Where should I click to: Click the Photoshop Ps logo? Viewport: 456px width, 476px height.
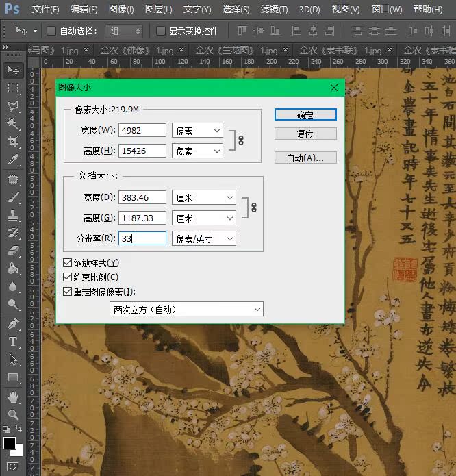(x=12, y=9)
